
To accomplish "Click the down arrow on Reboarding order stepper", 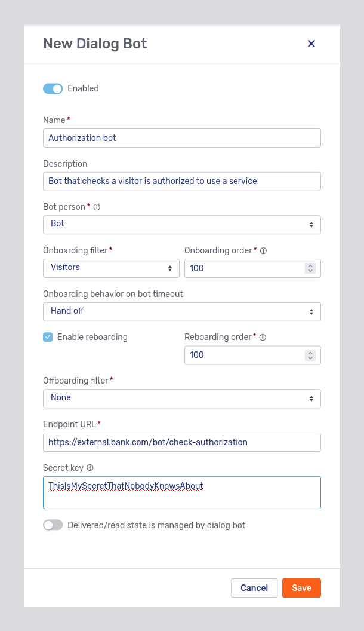I will pos(310,358).
